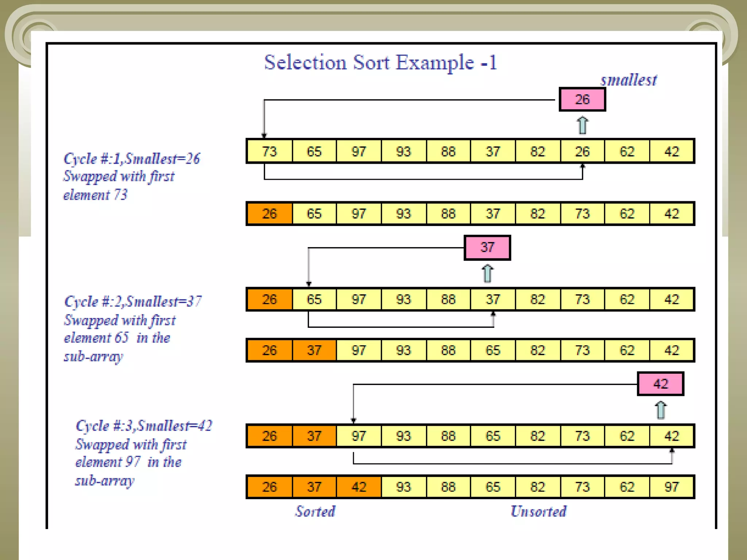
Task: Select the 42 cell in array starting with 73
Action: pos(671,151)
